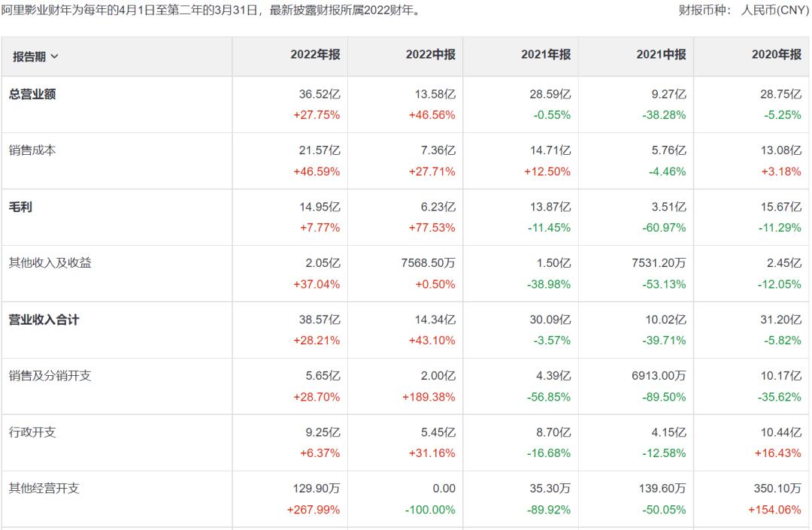
Task: Select the 其他经营开支 row label
Action: pyautogui.click(x=44, y=489)
